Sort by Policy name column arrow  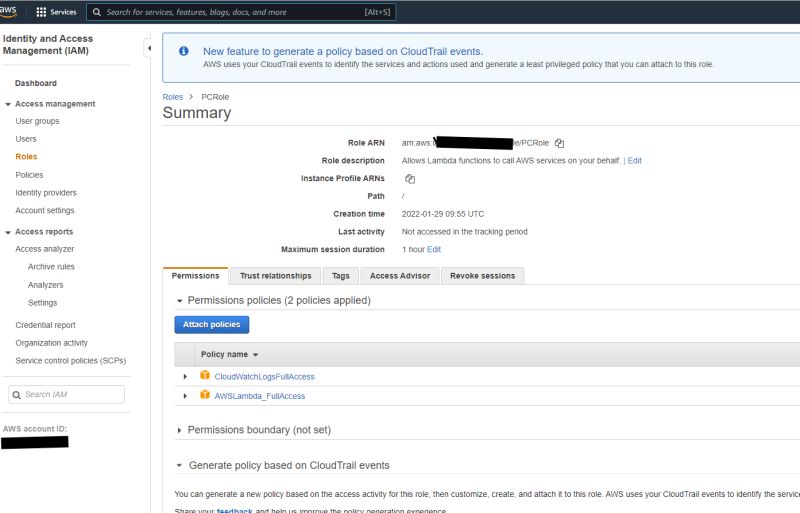[256, 355]
